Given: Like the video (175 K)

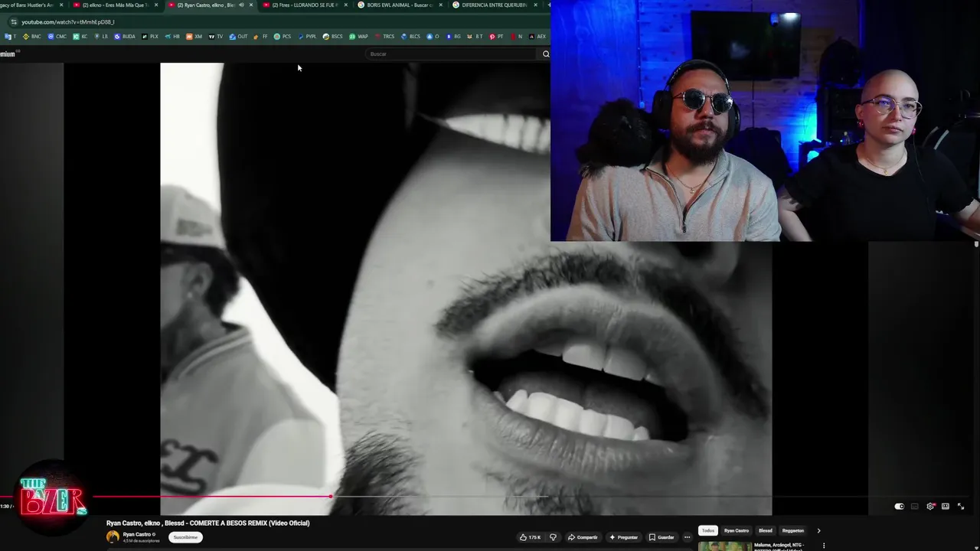Looking at the screenshot, I should 531,537.
